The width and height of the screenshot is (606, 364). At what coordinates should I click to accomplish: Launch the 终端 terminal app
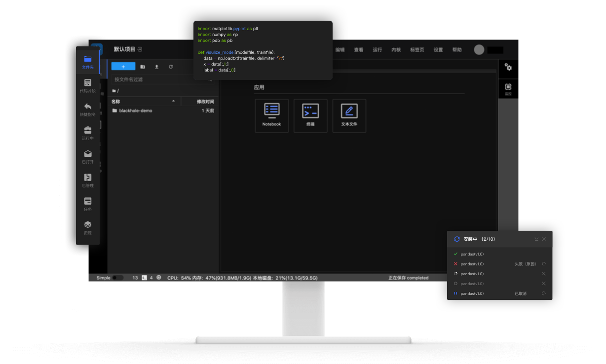pyautogui.click(x=310, y=115)
